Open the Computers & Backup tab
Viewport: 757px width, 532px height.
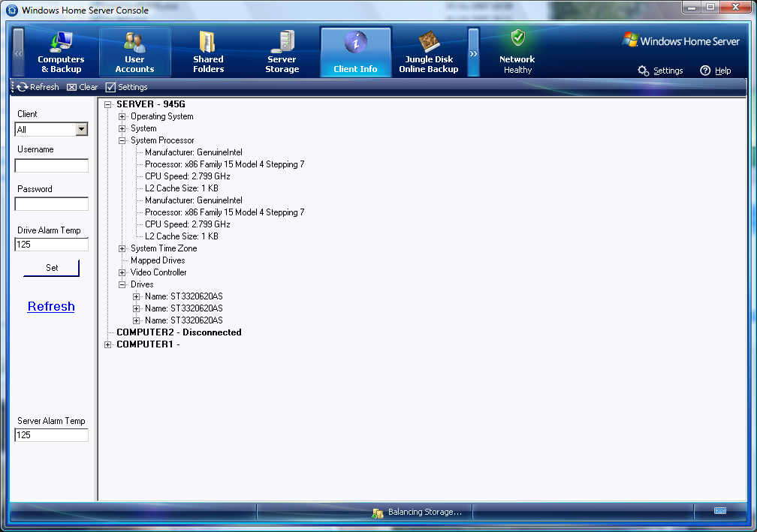pos(61,52)
